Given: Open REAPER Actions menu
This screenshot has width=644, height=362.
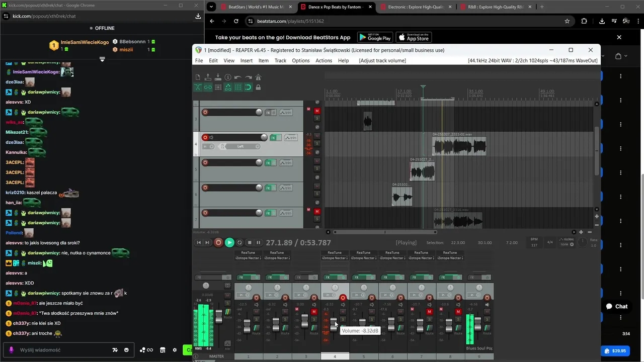Looking at the screenshot, I should [324, 60].
